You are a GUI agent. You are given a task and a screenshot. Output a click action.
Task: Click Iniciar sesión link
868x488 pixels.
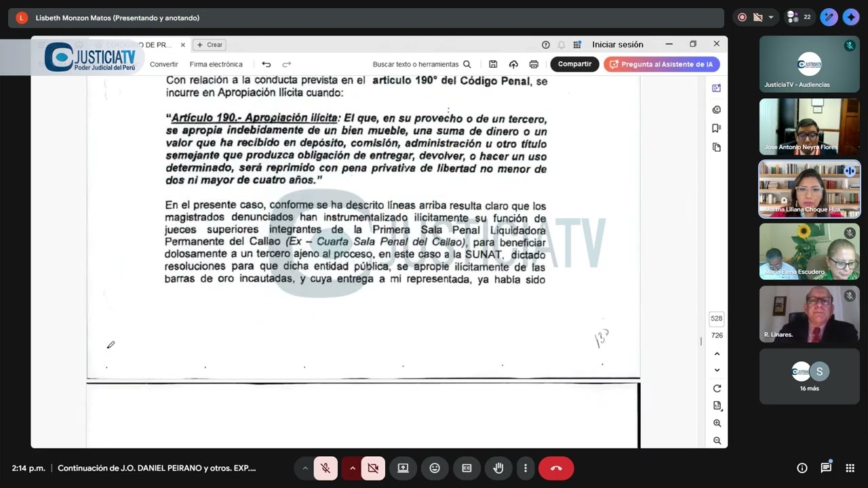618,45
